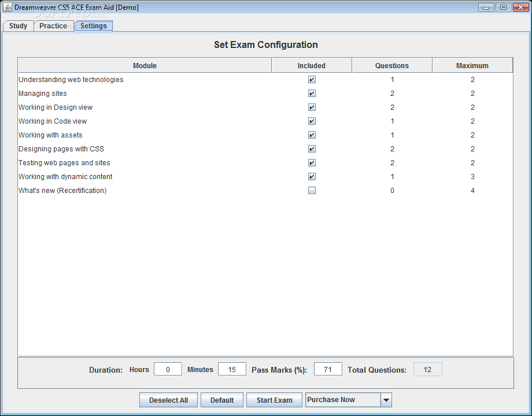Uncheck Designing pages with CSS
The width and height of the screenshot is (532, 416).
click(312, 149)
